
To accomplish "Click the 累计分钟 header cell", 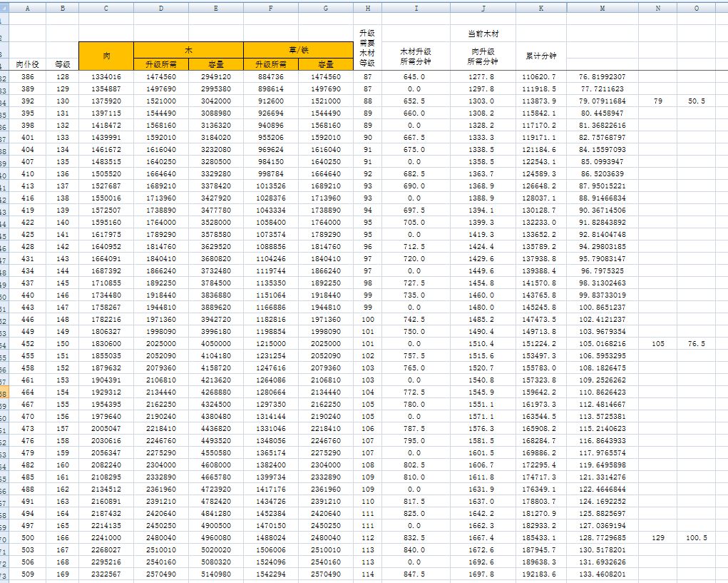I will pyautogui.click(x=541, y=56).
